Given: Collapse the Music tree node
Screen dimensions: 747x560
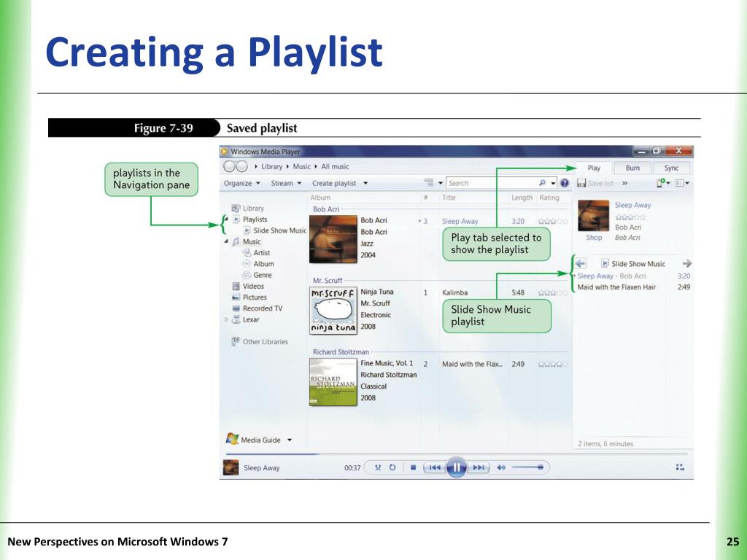Looking at the screenshot, I should 226,241.
